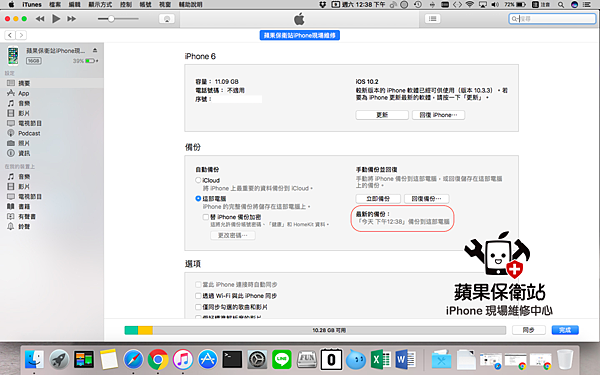
Task: Open the Up Next list button
Action: click(x=432, y=18)
